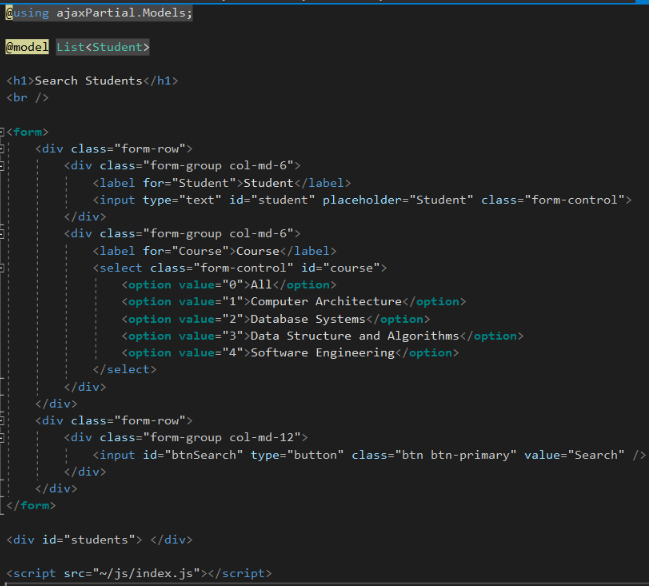The height and width of the screenshot is (586, 649).
Task: Click class="btn btn-primary" attribute
Action: click(x=434, y=455)
